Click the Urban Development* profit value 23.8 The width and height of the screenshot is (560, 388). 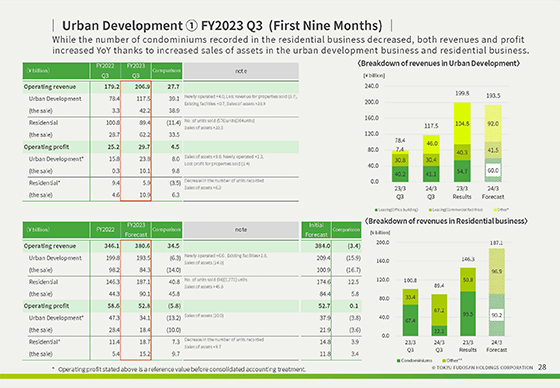145,159
